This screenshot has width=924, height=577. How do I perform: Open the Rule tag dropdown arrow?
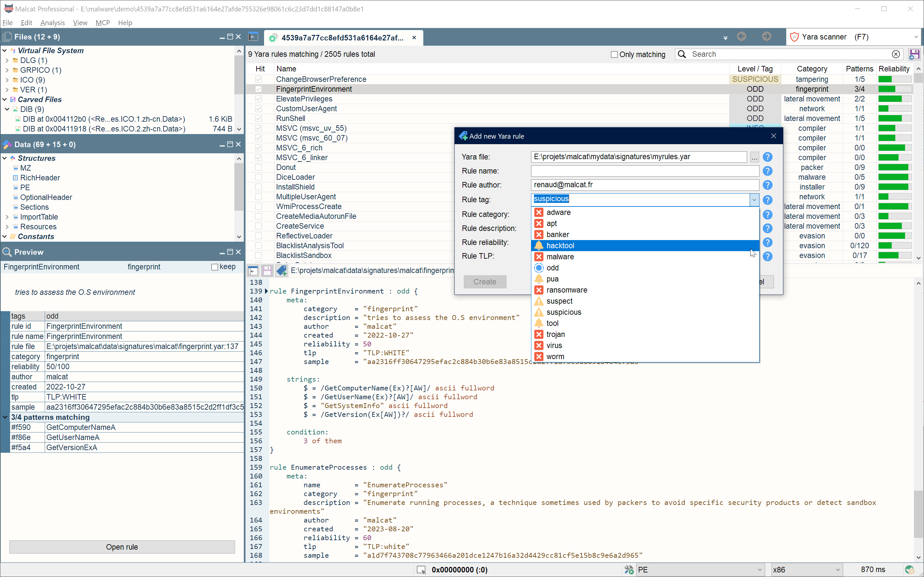coord(754,200)
